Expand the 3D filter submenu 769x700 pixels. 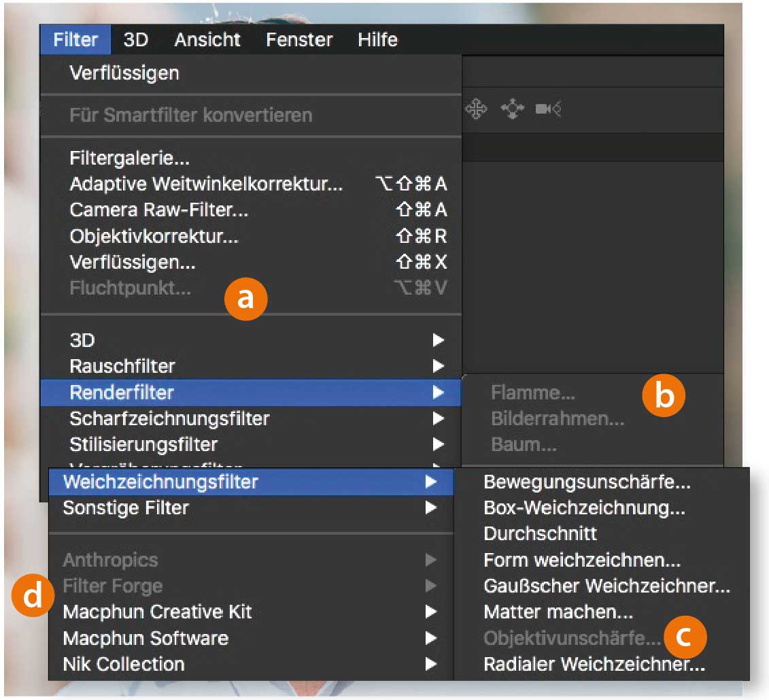(251, 340)
